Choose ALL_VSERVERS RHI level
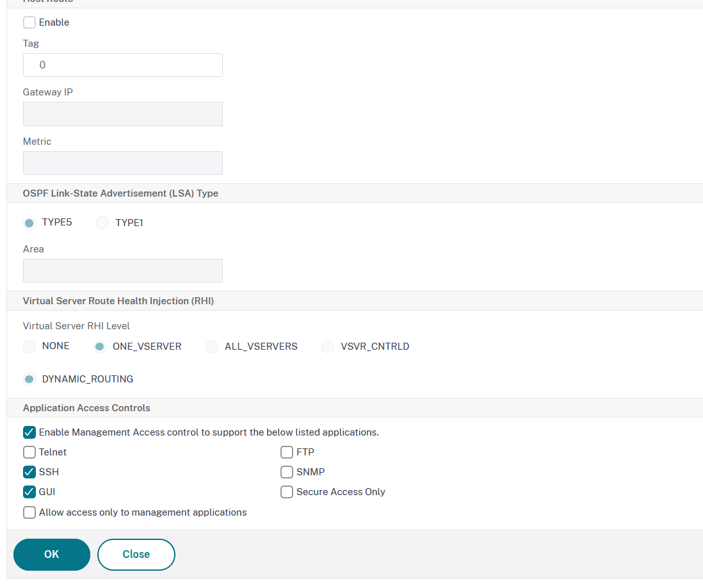 point(211,346)
